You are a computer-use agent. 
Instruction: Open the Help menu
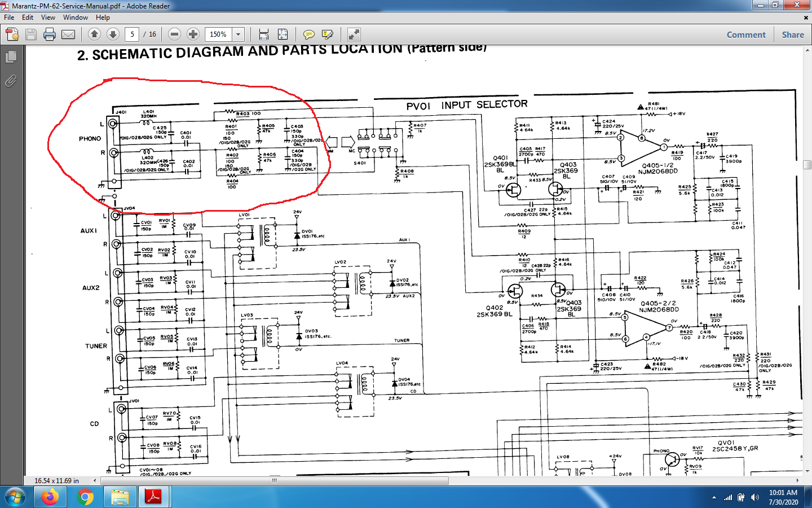click(x=103, y=17)
